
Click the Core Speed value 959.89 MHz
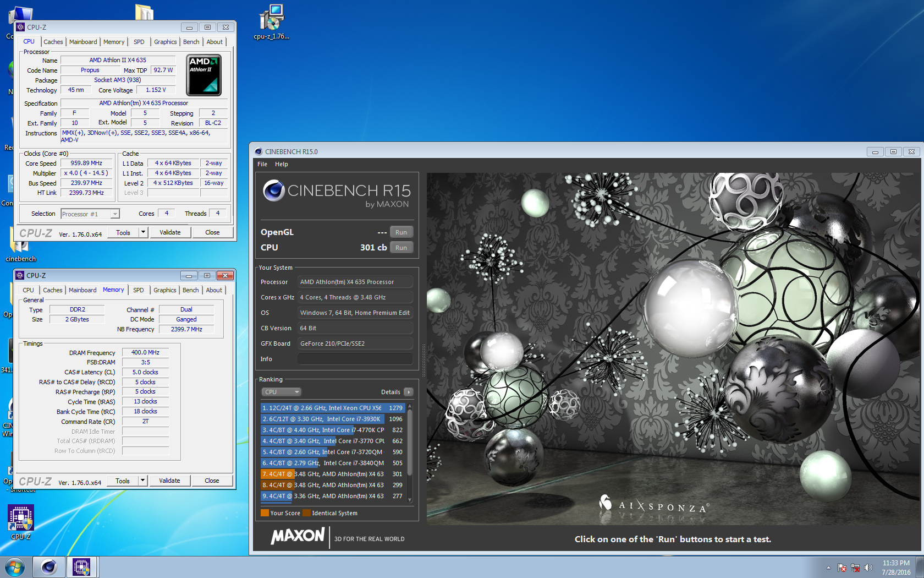click(x=86, y=163)
